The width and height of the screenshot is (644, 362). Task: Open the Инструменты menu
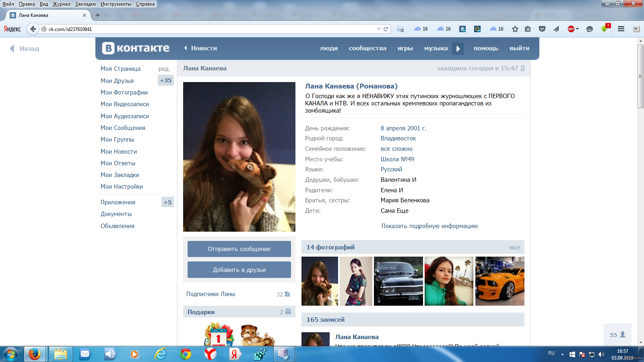[x=116, y=4]
